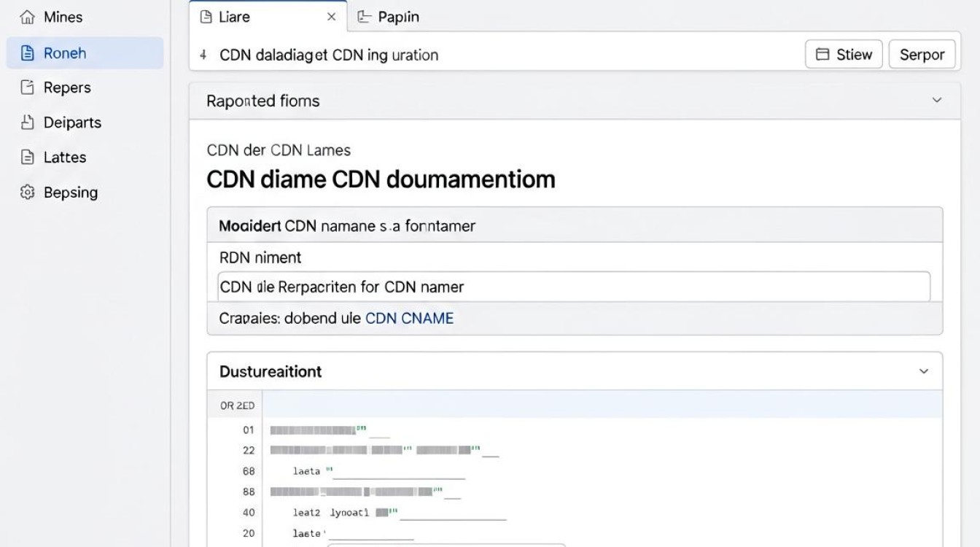This screenshot has height=547, width=980.
Task: Close the Liare tab
Action: pyautogui.click(x=332, y=17)
